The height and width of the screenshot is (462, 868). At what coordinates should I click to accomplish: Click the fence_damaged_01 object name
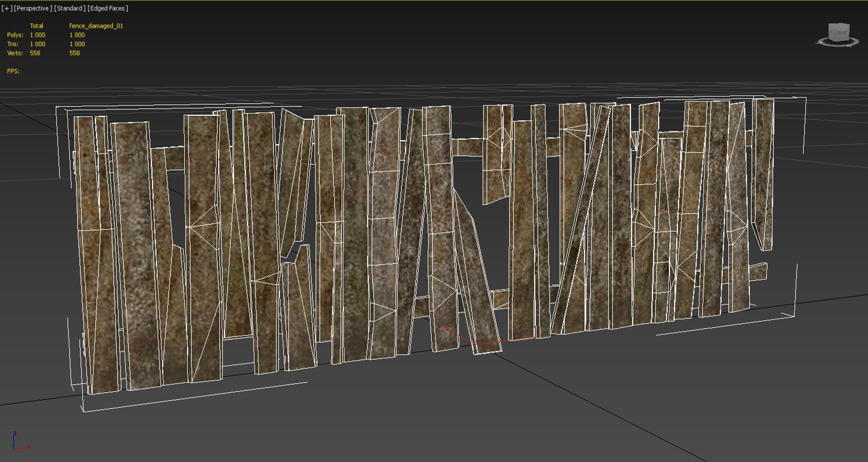[96, 26]
